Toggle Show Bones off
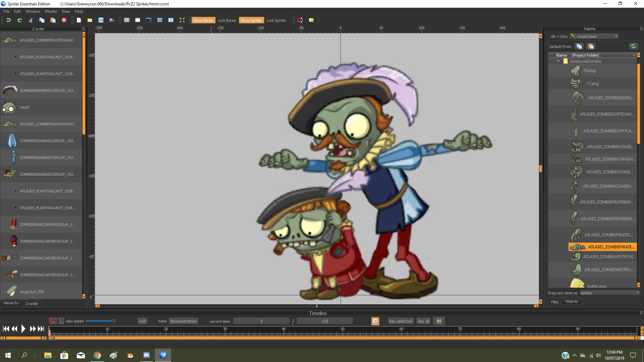The width and height of the screenshot is (644, 362). (x=203, y=20)
